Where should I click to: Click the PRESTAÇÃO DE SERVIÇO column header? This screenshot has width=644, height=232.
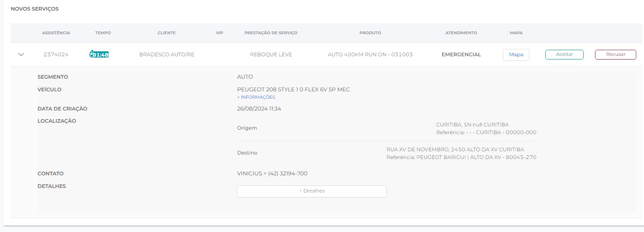click(271, 33)
